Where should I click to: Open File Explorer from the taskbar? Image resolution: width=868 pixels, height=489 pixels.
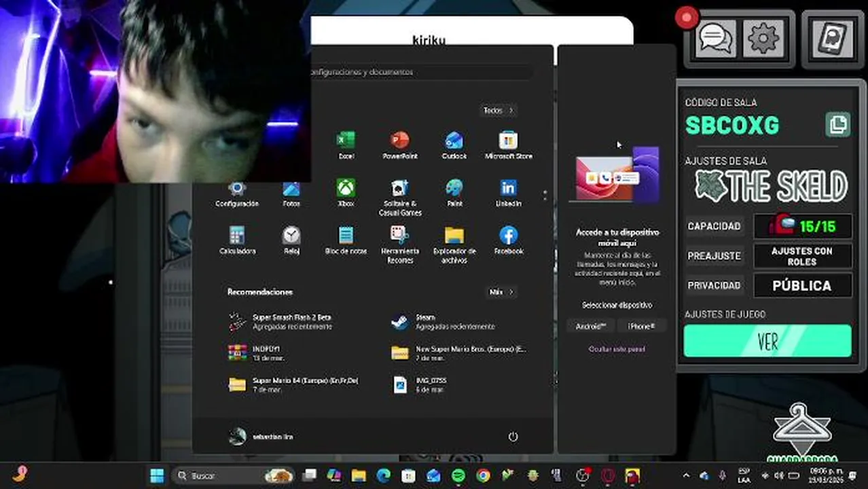coord(359,475)
